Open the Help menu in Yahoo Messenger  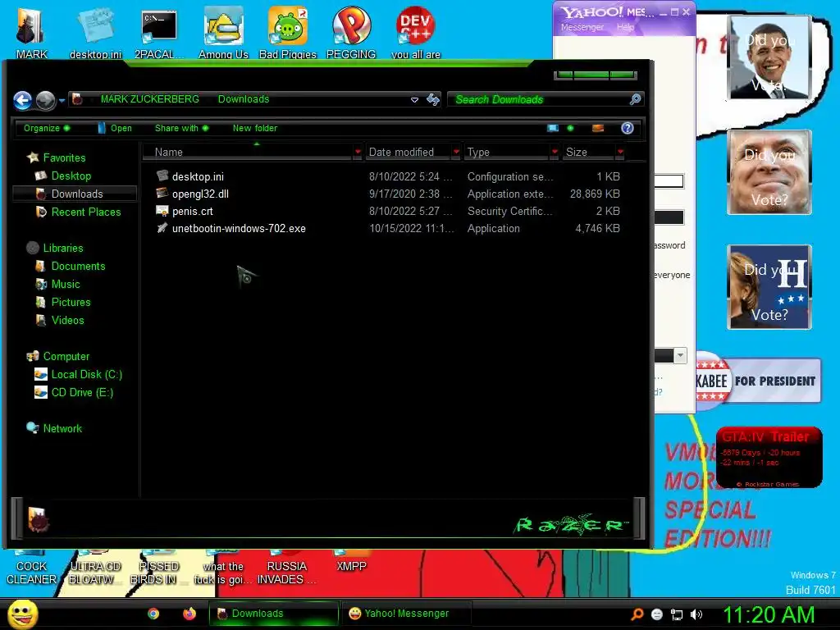click(625, 27)
